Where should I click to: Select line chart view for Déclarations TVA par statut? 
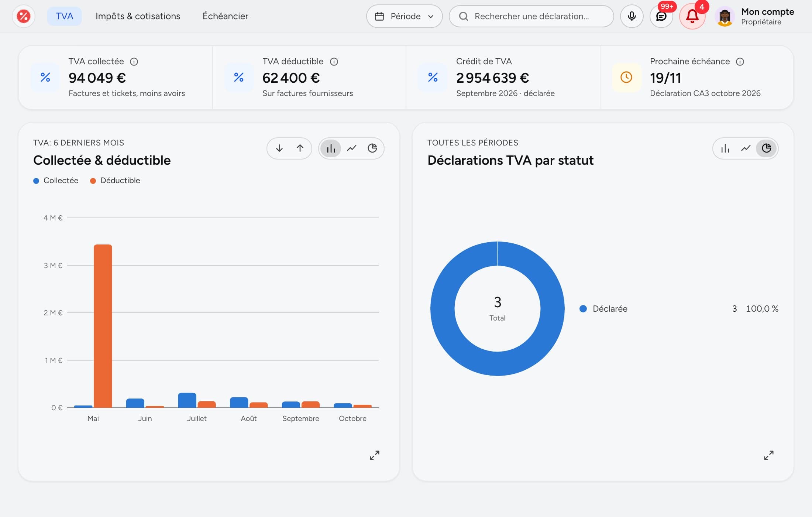click(x=746, y=148)
